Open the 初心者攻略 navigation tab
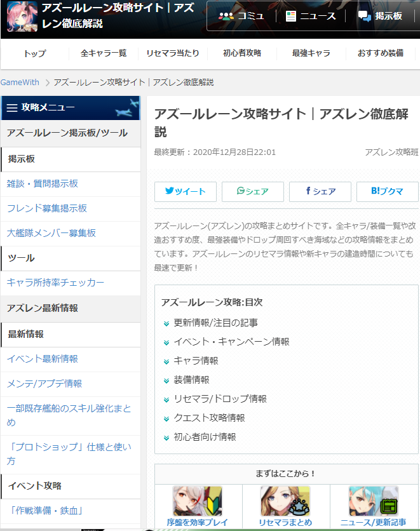Image resolution: width=420 pixels, height=531 pixels. (242, 53)
